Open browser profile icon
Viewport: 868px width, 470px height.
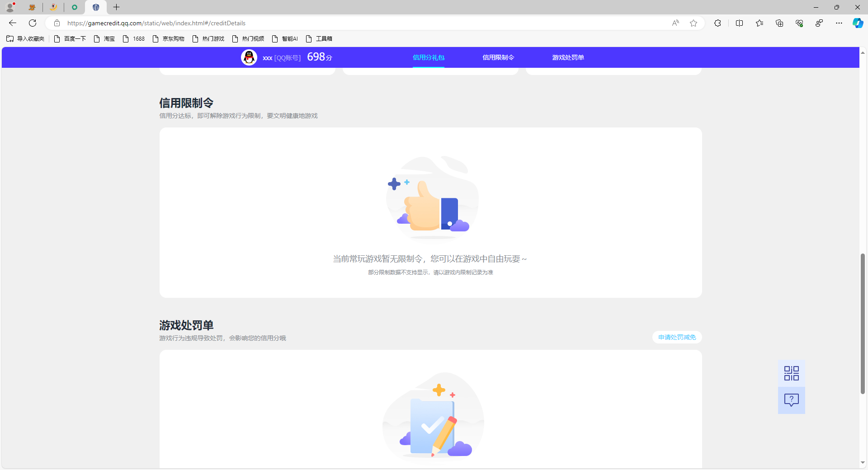(10, 7)
